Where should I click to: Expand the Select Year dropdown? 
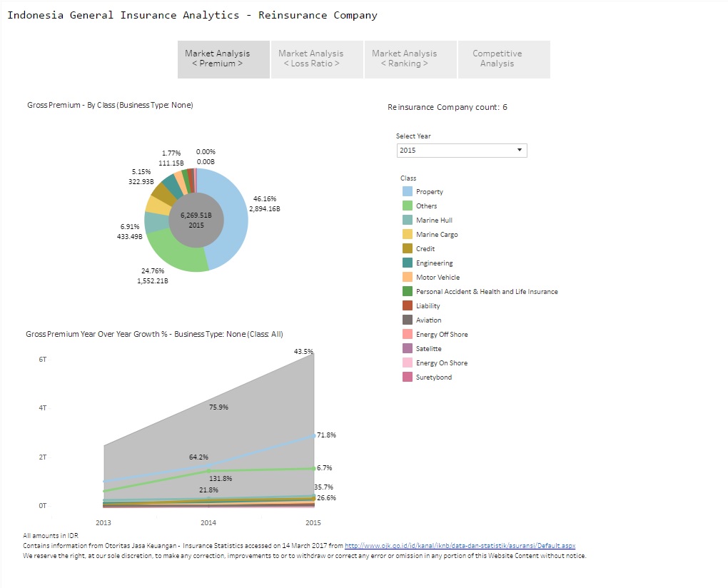point(461,151)
